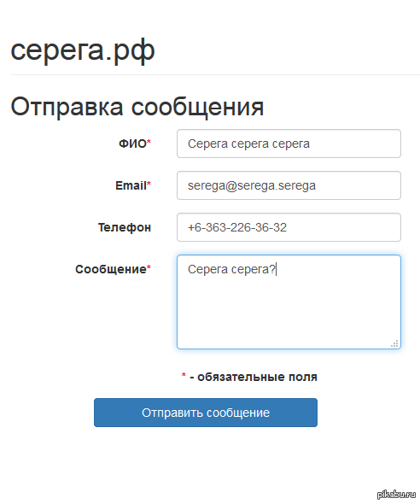The height and width of the screenshot is (504, 420).
Task: Focus the ФИО input containing Серега серега серега
Action: (289, 144)
